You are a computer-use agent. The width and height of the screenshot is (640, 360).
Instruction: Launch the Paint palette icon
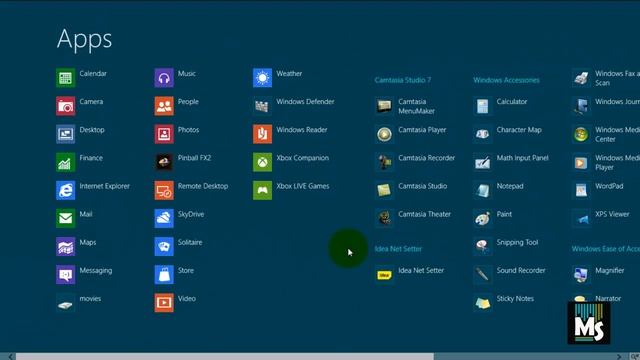point(482,218)
